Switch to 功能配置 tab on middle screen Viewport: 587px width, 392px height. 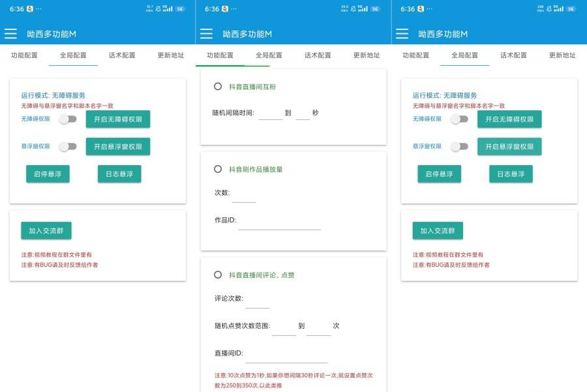[220, 55]
